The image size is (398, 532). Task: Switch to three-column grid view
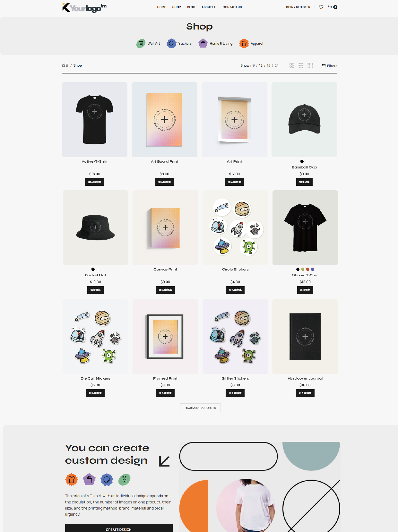tap(301, 65)
